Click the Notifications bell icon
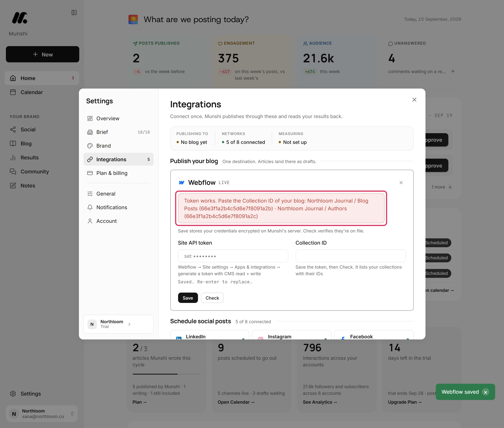This screenshot has height=428, width=504. click(90, 207)
